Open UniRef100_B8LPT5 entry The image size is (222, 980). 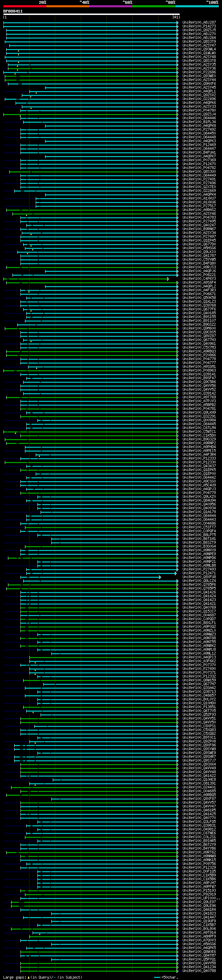pyautogui.click(x=199, y=535)
